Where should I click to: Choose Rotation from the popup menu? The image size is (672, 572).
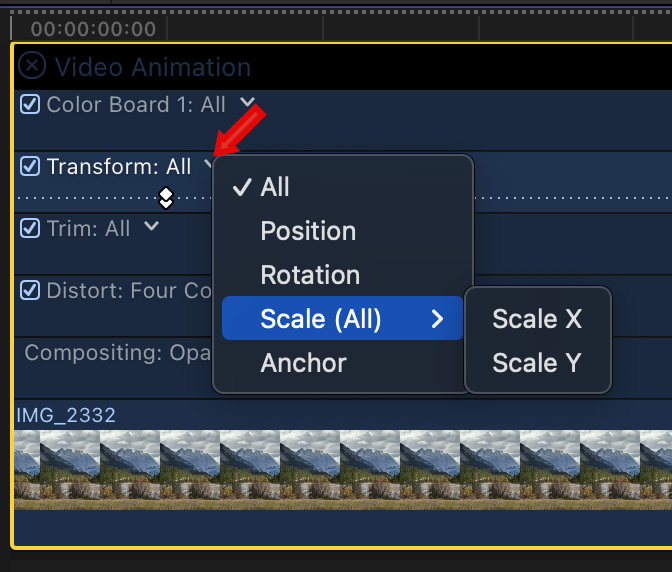[x=310, y=275]
